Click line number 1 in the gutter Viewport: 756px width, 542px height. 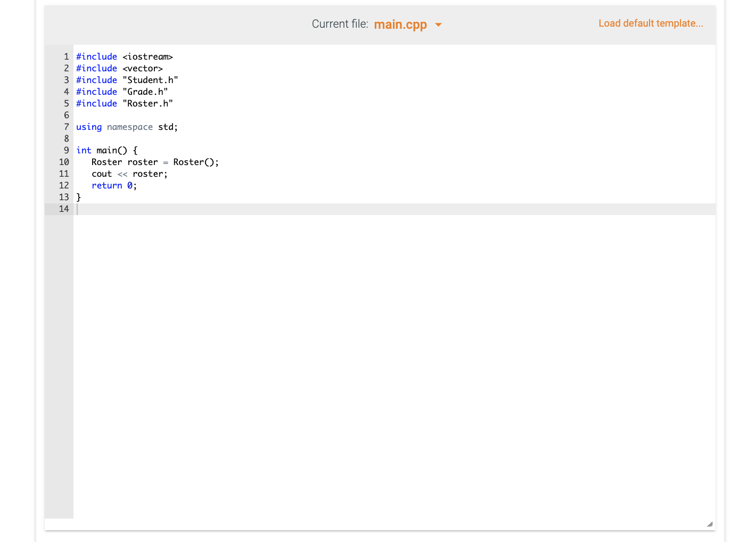pos(66,56)
